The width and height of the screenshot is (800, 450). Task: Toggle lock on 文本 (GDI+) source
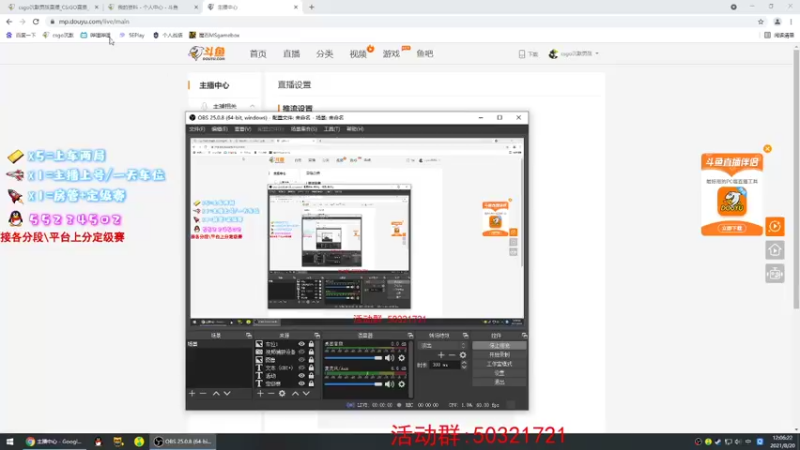tap(311, 368)
